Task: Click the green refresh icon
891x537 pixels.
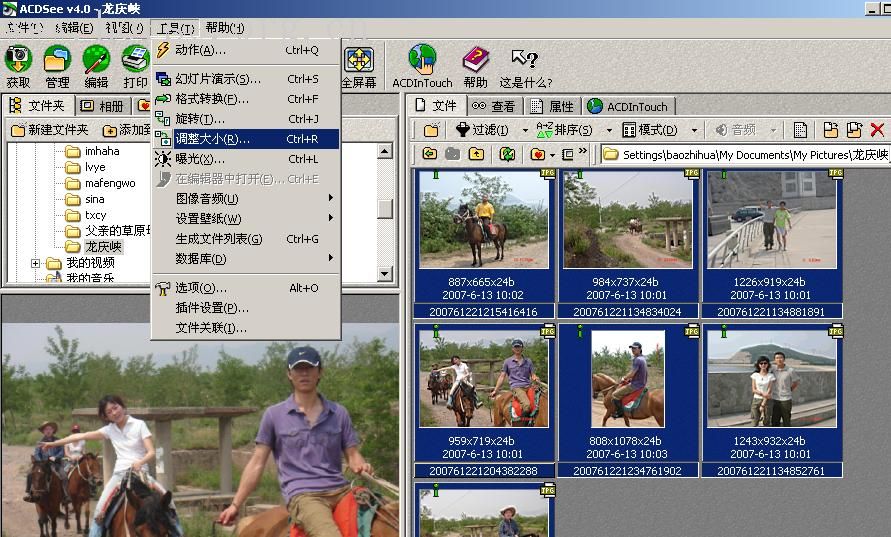Action: (507, 153)
